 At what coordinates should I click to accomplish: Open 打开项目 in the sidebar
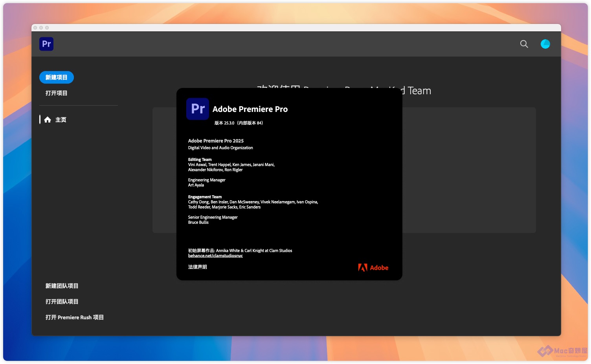coord(57,93)
